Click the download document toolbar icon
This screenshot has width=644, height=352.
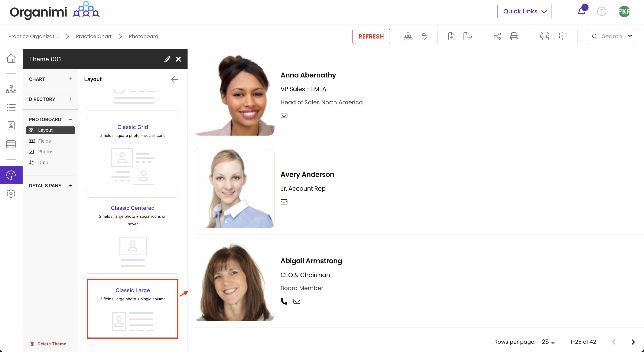(x=451, y=36)
